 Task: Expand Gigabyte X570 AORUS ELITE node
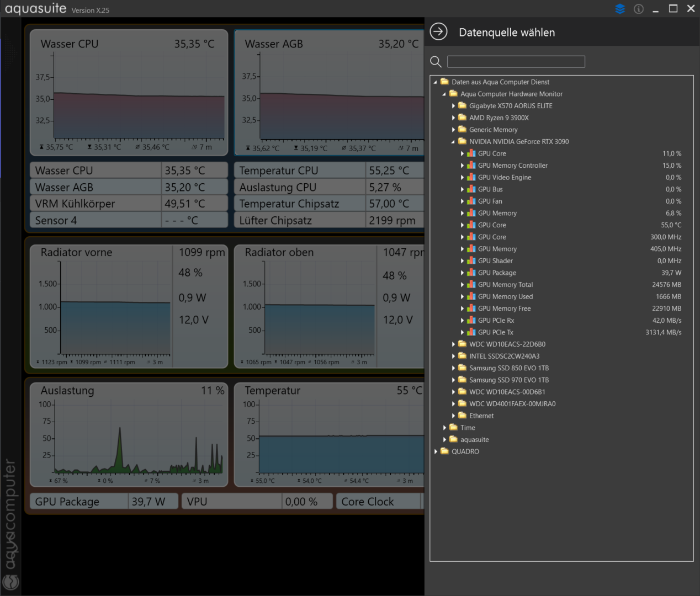(453, 106)
